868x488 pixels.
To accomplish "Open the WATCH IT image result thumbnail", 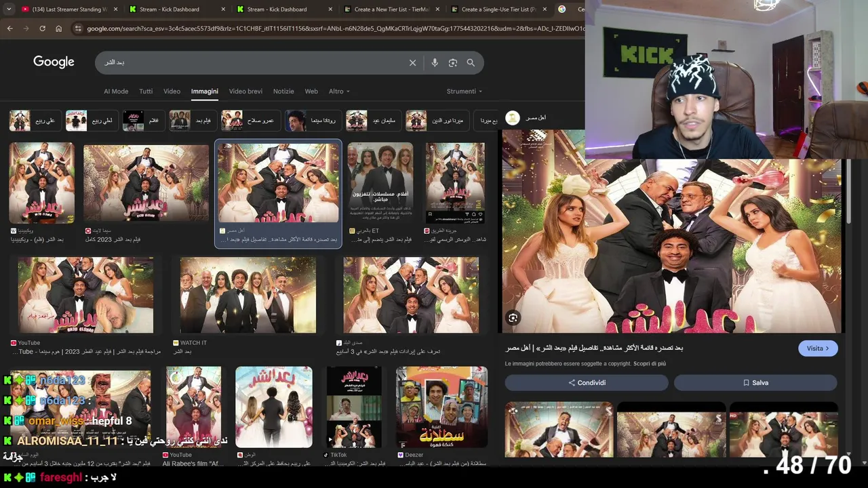I will click(248, 295).
